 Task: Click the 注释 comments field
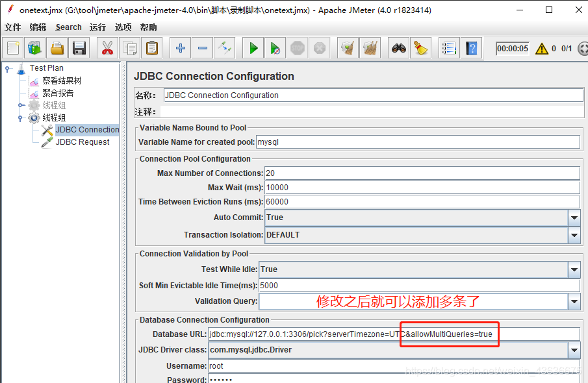(x=372, y=112)
